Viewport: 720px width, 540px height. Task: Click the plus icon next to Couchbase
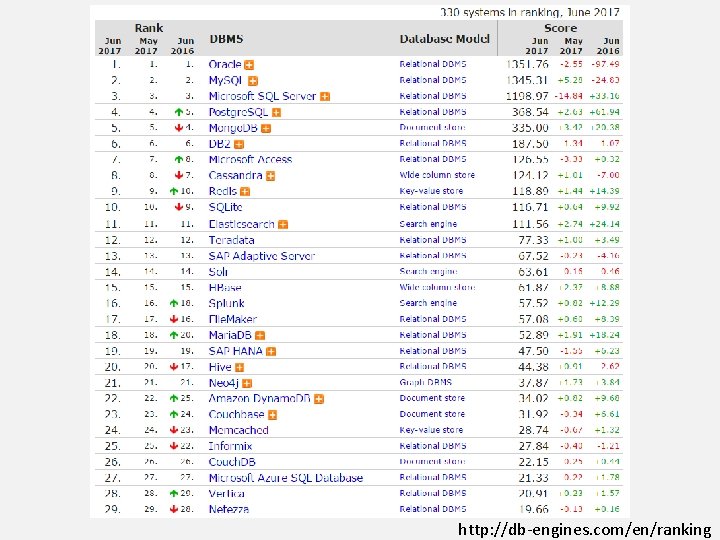click(272, 415)
